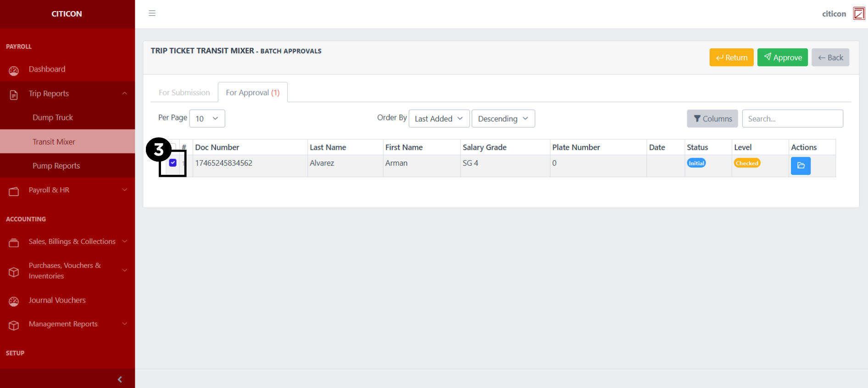Click the green Approve button

[782, 57]
